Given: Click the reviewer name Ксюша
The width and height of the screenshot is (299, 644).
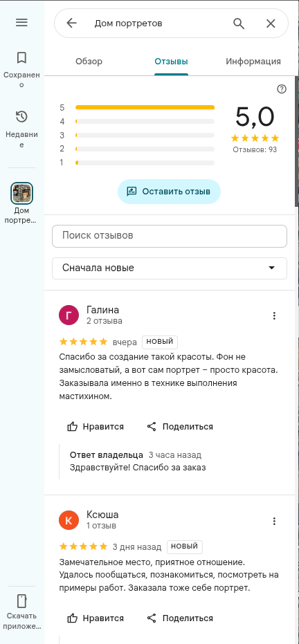Looking at the screenshot, I should (102, 515).
